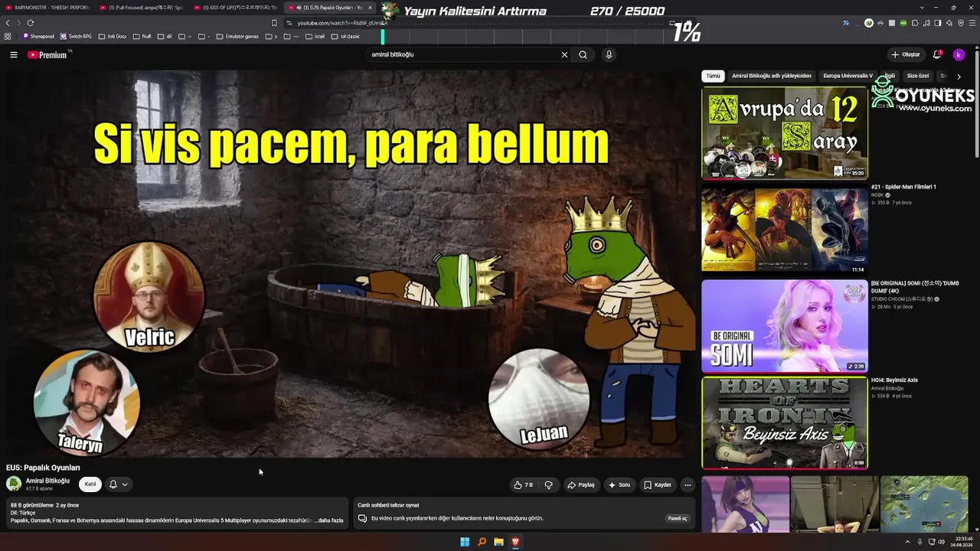This screenshot has width=980, height=551.
Task: Open notification options dropdown for channel
Action: coord(118,484)
